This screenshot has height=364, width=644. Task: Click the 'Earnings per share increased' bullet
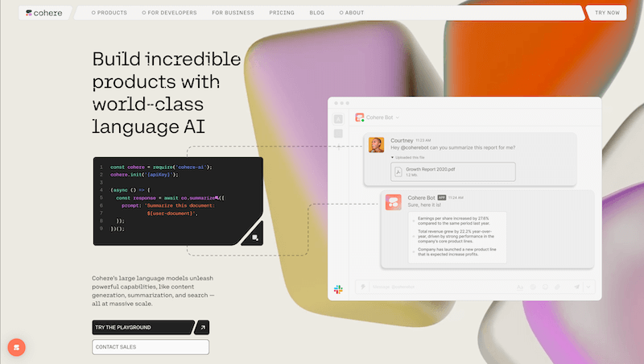[x=454, y=221]
